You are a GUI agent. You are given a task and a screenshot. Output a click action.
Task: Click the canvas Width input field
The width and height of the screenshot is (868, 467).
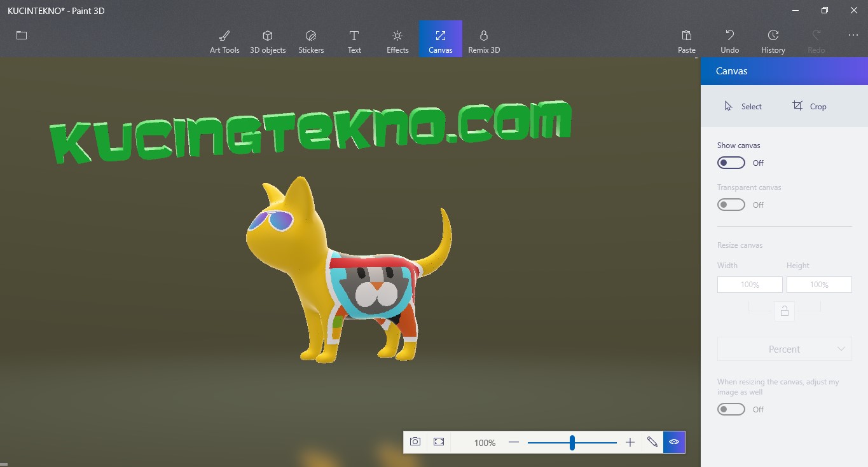749,284
